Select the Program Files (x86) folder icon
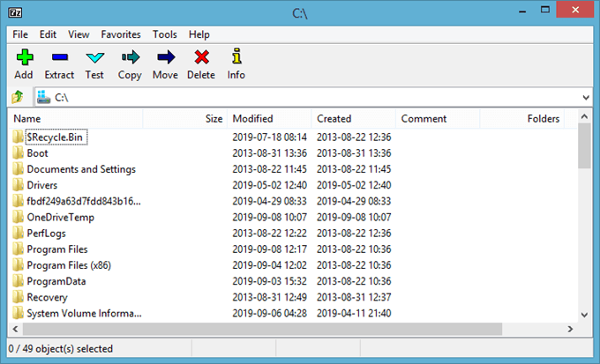Viewport: 600px width, 364px height. (18, 265)
